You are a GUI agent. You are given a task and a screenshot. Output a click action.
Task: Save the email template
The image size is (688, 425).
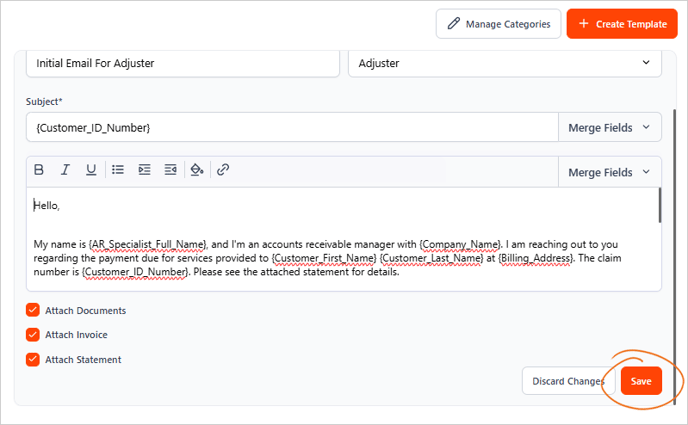point(641,381)
